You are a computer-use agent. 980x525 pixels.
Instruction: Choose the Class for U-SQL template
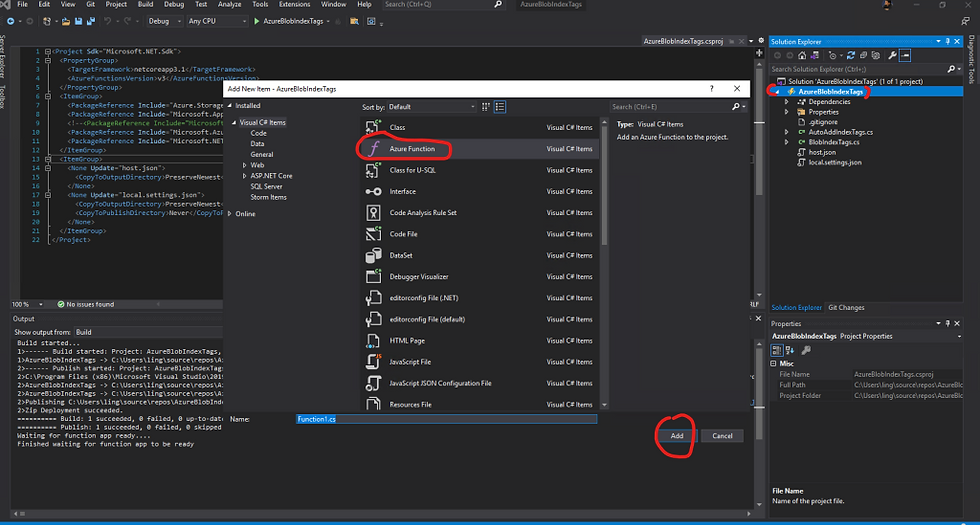[479, 170]
